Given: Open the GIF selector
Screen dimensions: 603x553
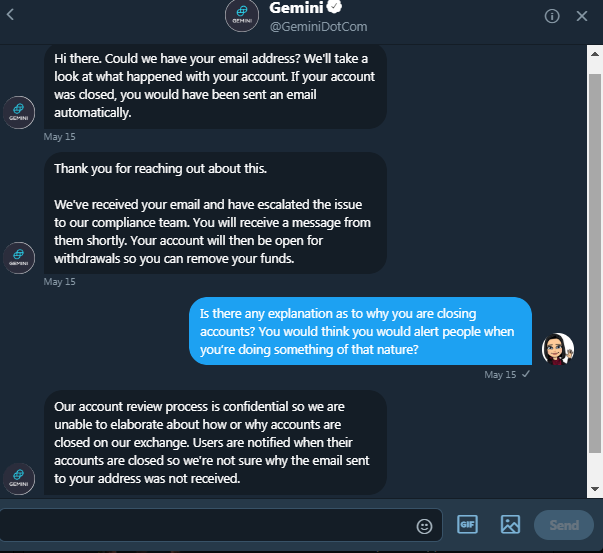Looking at the screenshot, I should point(467,524).
